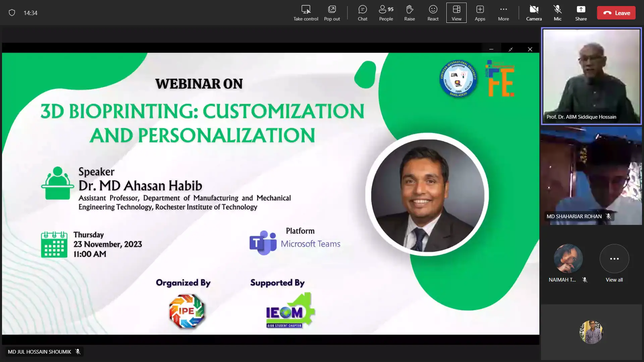Unmute the Mic

(557, 13)
